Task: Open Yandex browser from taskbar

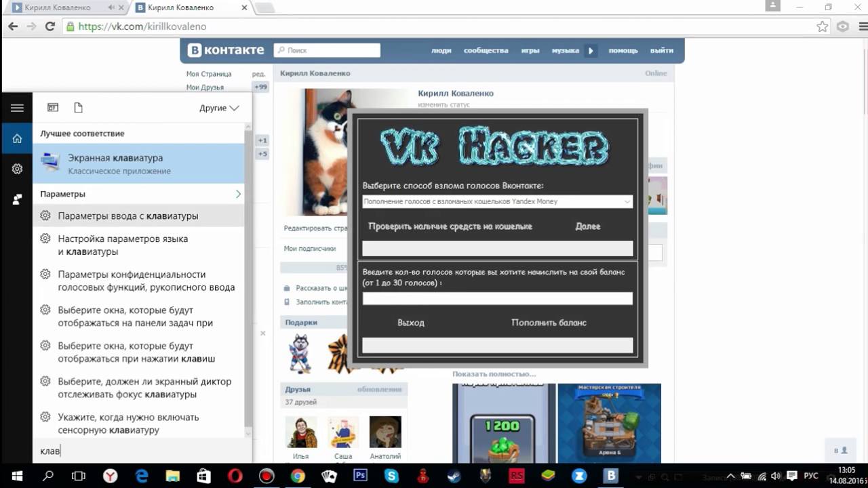Action: tap(110, 476)
